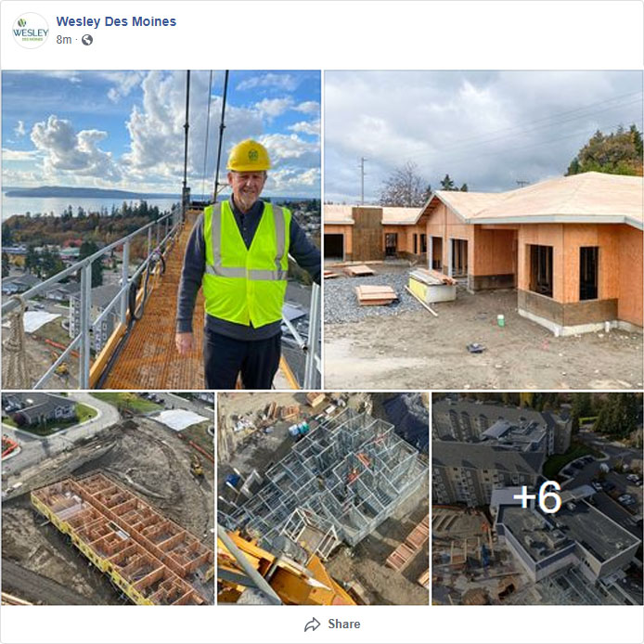Open the +6 more photos thumbnail
Screen dimensions: 644x644
click(x=537, y=498)
